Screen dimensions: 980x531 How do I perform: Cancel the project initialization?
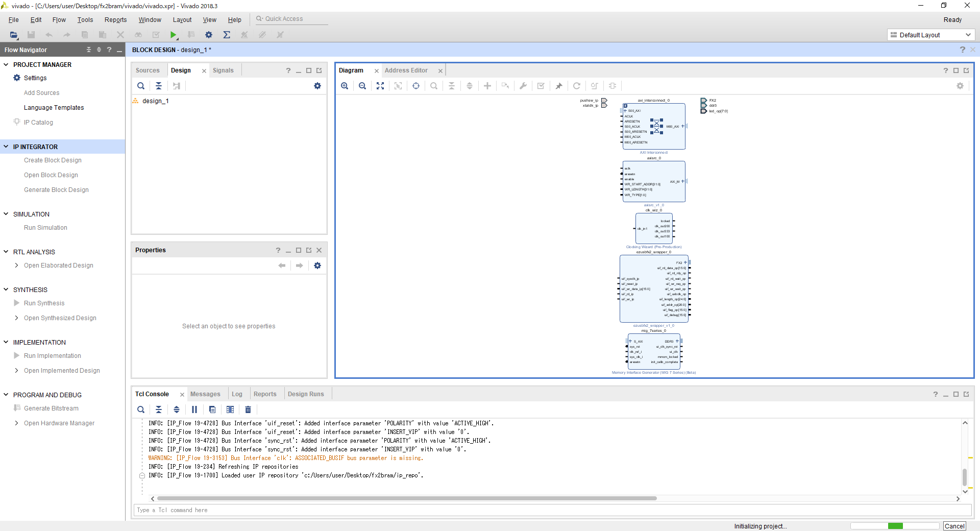(x=954, y=526)
